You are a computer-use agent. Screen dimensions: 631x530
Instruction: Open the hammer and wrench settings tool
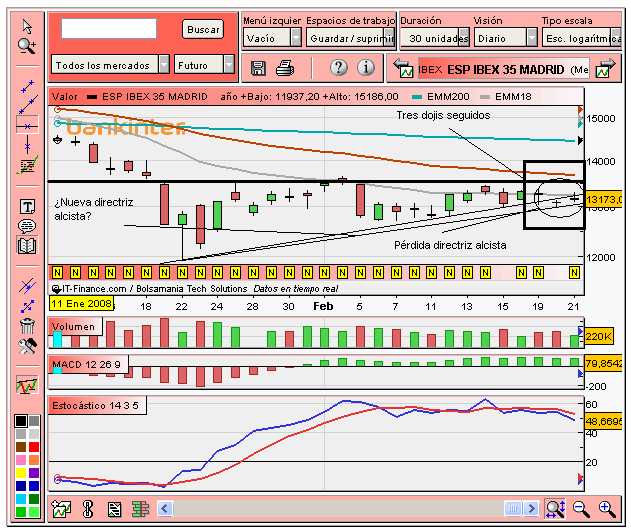click(27, 346)
